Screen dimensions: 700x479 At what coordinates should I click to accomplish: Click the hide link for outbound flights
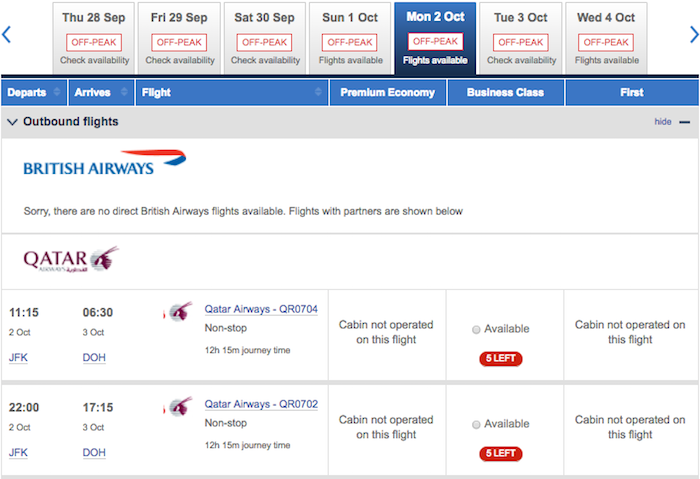coord(663,122)
